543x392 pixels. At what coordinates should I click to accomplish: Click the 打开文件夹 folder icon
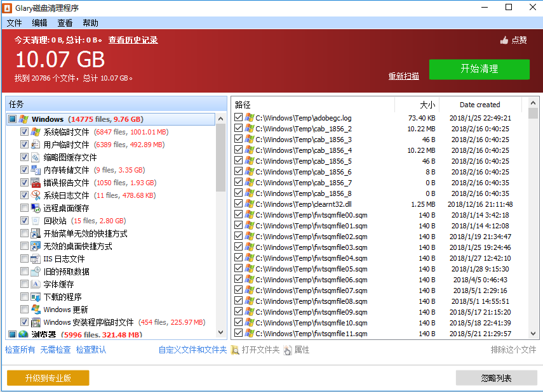(x=235, y=350)
